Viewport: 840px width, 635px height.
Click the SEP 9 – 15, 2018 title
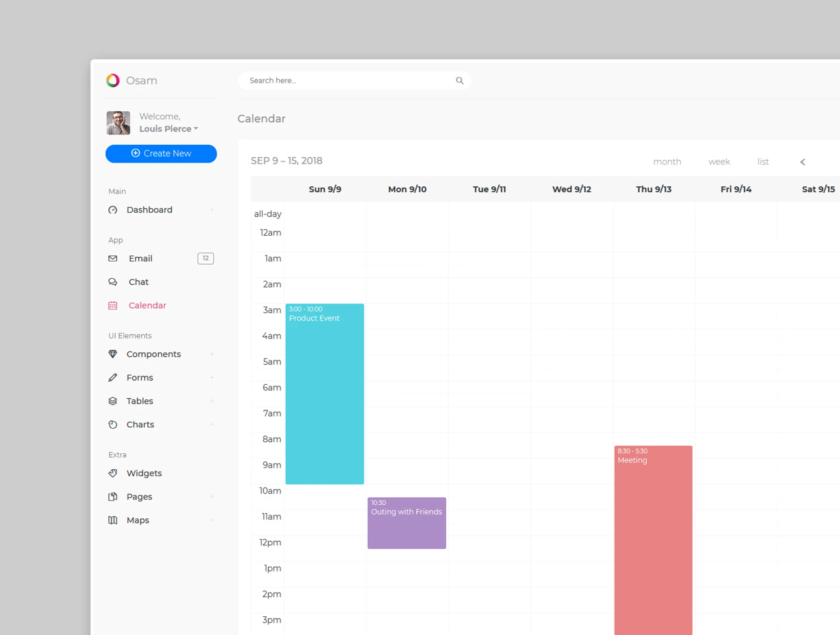click(287, 161)
